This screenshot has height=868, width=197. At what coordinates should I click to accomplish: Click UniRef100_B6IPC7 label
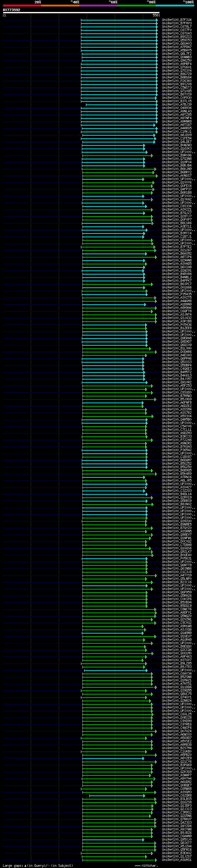point(177,284)
